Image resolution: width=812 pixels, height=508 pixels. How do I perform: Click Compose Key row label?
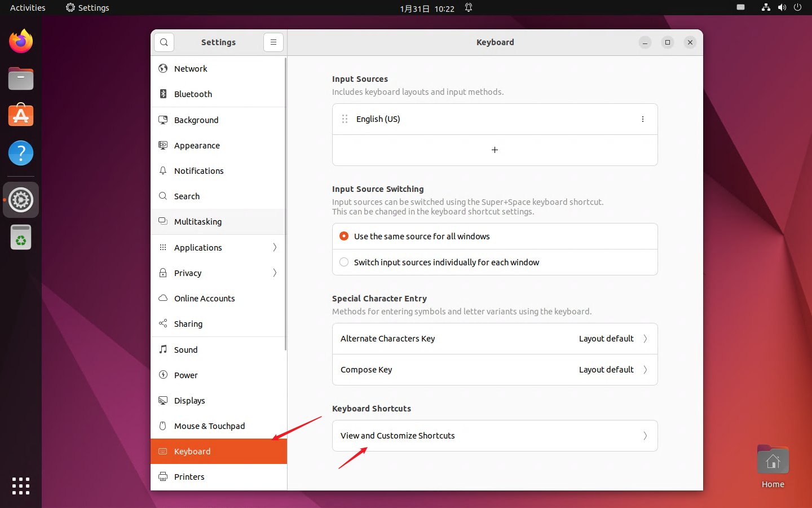pyautogui.click(x=367, y=370)
